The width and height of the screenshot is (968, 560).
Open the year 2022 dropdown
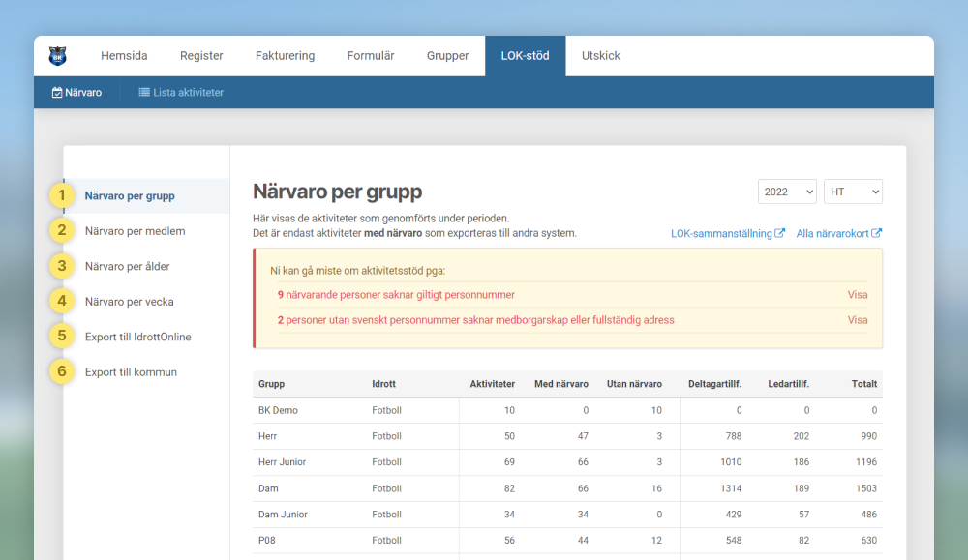tap(787, 192)
